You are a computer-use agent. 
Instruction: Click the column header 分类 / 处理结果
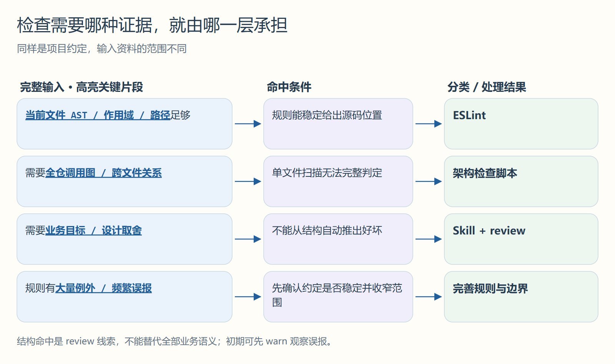487,87
